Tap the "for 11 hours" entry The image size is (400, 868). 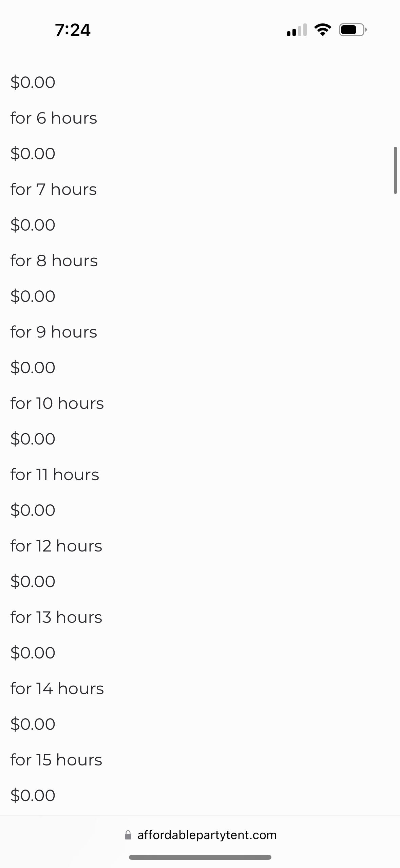[x=55, y=475]
